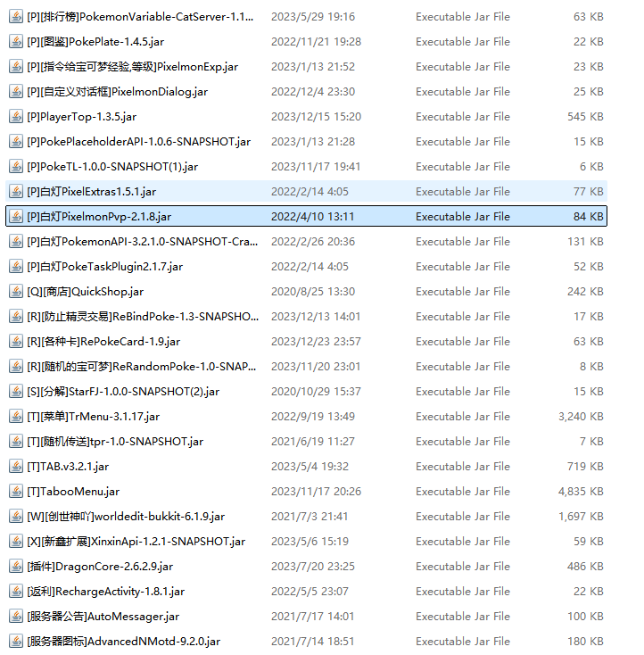Viewport: 644px width, 655px height.
Task: Click the icon for PlayerTop-1.3.5.jar
Action: coord(15,117)
